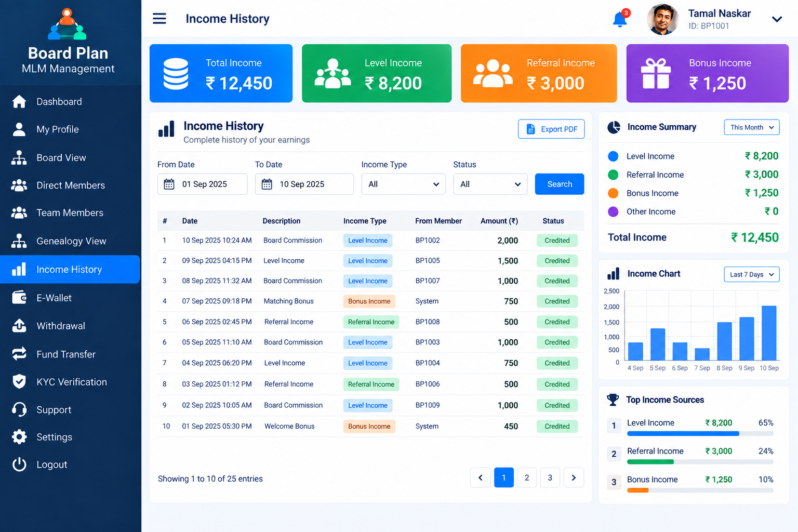
Task: Open the This Month summary dropdown
Action: point(752,127)
